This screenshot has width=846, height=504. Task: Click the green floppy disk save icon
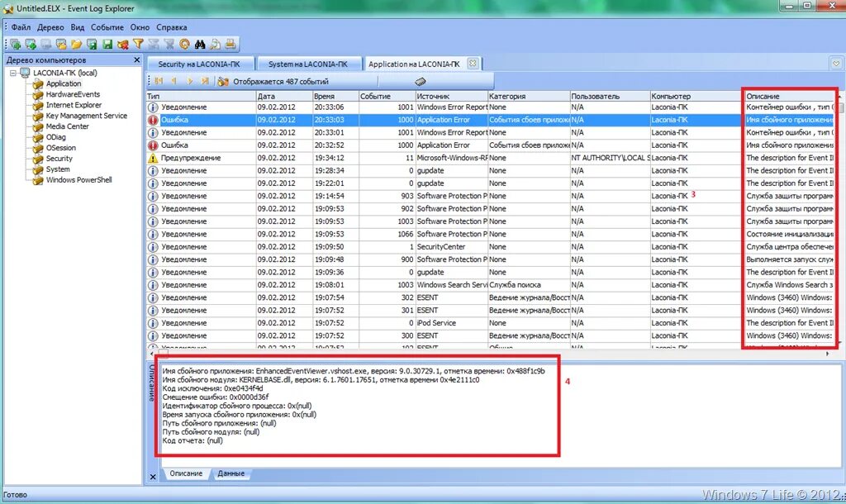107,45
